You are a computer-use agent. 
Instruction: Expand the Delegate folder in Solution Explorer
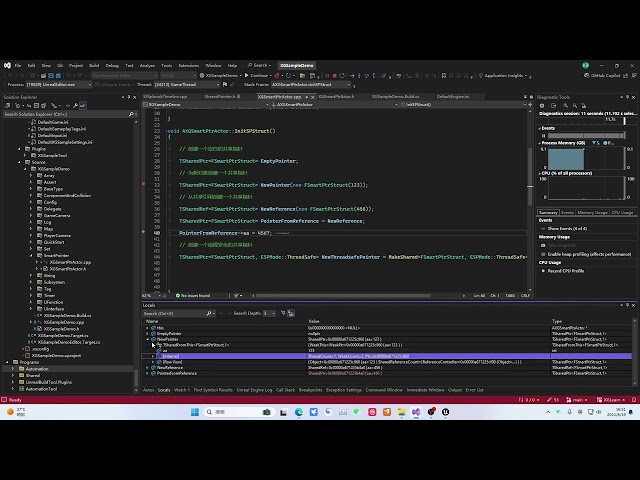click(x=31, y=209)
